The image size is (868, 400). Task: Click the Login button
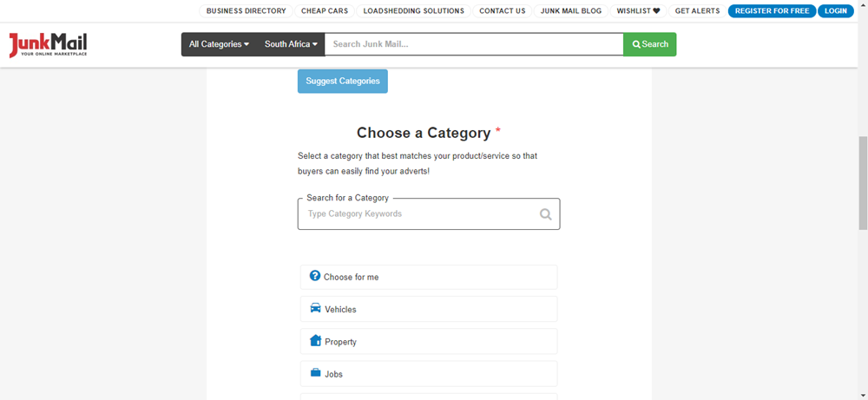click(836, 11)
